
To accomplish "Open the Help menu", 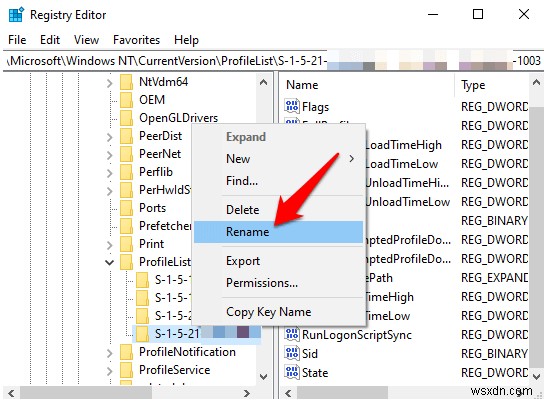I will 186,40.
